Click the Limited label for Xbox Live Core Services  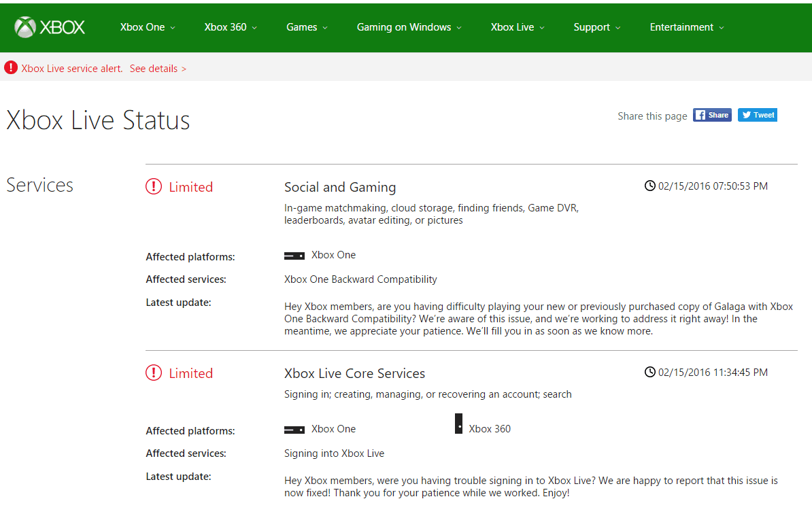coord(190,373)
